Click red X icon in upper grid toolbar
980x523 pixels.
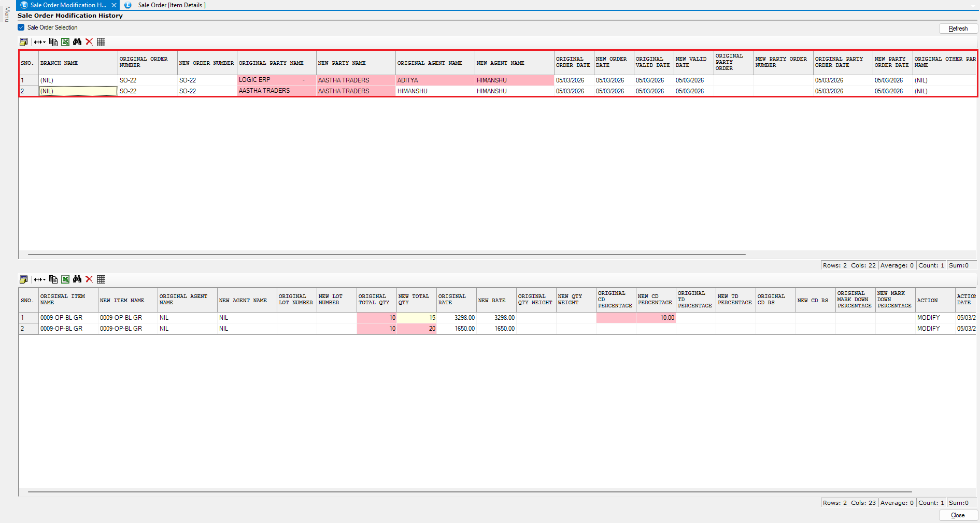click(x=89, y=42)
